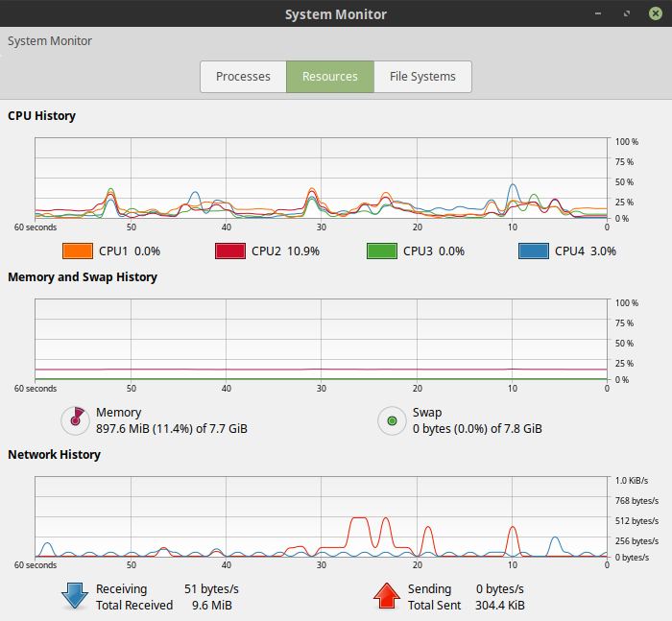The width and height of the screenshot is (672, 621).
Task: Switch to the Processes tab
Action: click(x=243, y=77)
